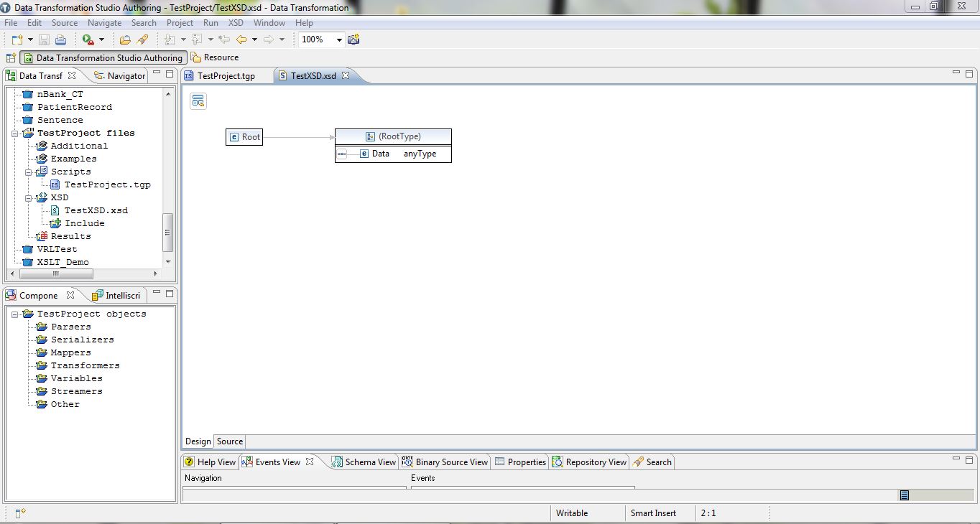Image resolution: width=980 pixels, height=524 pixels.
Task: Click the project tree horizontal scrollbar thumb
Action: tap(56, 274)
